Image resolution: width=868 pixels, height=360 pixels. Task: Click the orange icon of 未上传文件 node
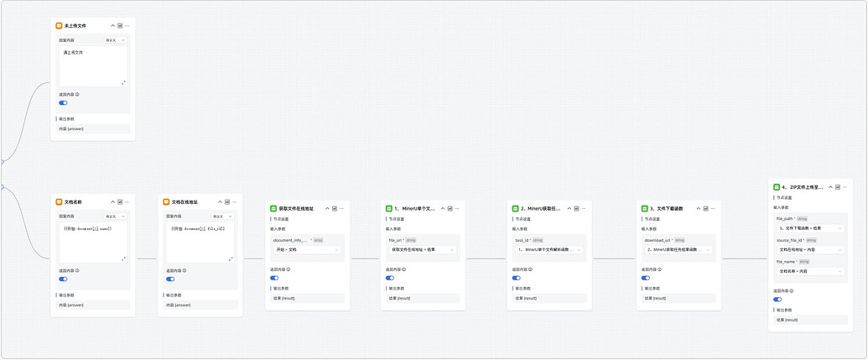tap(60, 25)
